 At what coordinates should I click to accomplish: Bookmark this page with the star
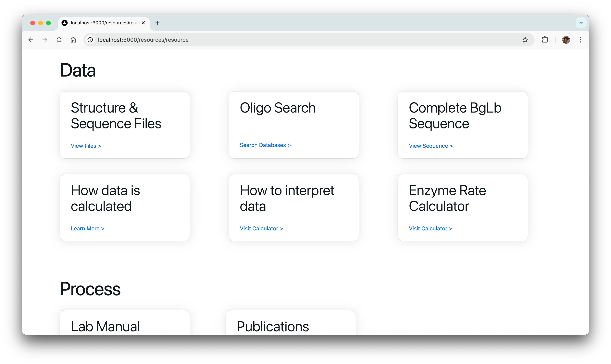(525, 40)
